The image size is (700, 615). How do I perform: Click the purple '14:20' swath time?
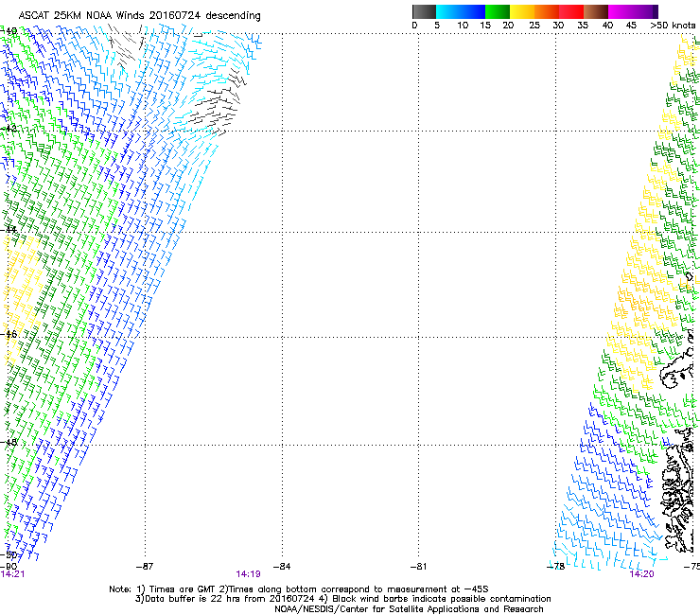[x=642, y=574]
